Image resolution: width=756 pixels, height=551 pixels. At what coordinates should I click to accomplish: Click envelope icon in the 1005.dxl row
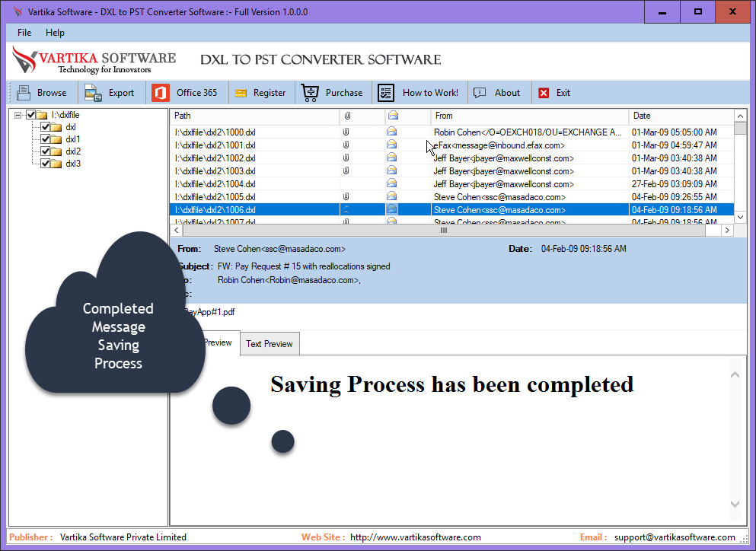tap(392, 196)
